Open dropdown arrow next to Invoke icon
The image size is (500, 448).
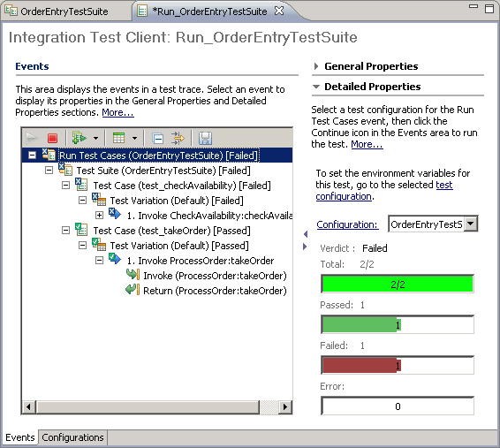pyautogui.click(x=95, y=139)
